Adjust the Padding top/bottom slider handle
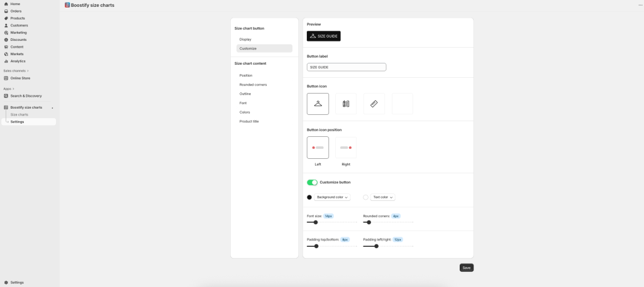The width and height of the screenshot is (644, 287). click(x=316, y=246)
